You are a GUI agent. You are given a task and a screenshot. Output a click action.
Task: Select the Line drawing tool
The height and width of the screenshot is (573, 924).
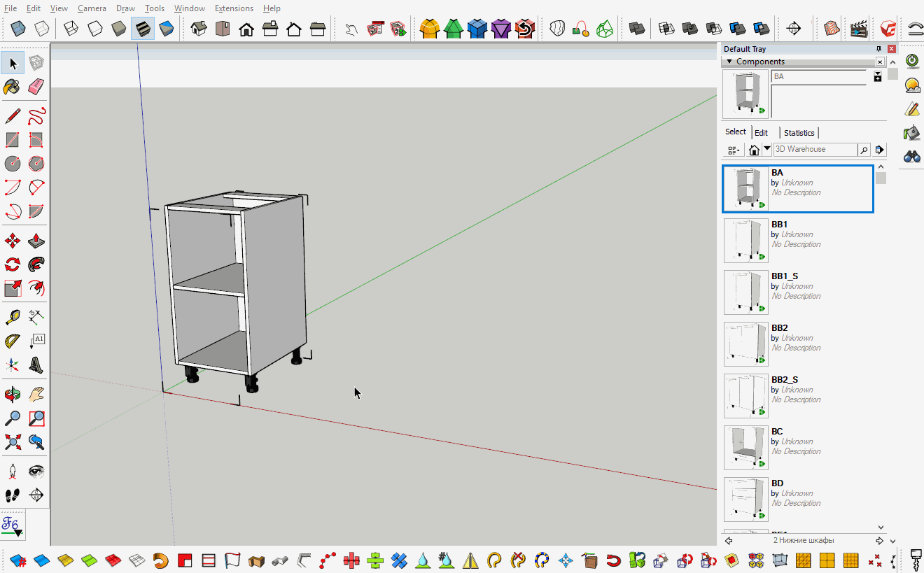pyautogui.click(x=12, y=116)
